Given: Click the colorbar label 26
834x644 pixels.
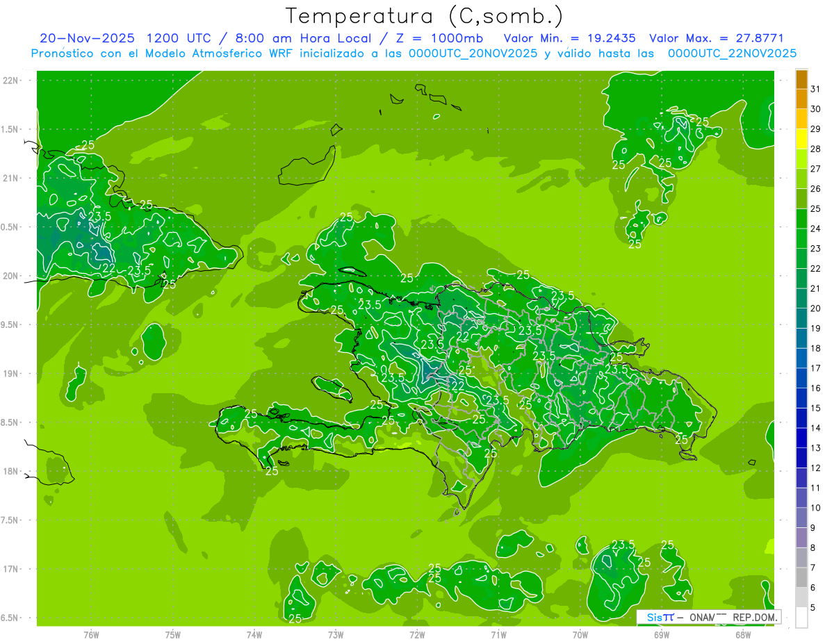Looking at the screenshot, I should click(x=816, y=189).
